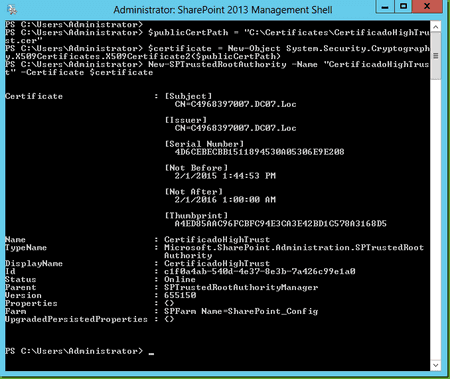450x379 pixels.
Task: Click the window title bar text
Action: click(223, 10)
